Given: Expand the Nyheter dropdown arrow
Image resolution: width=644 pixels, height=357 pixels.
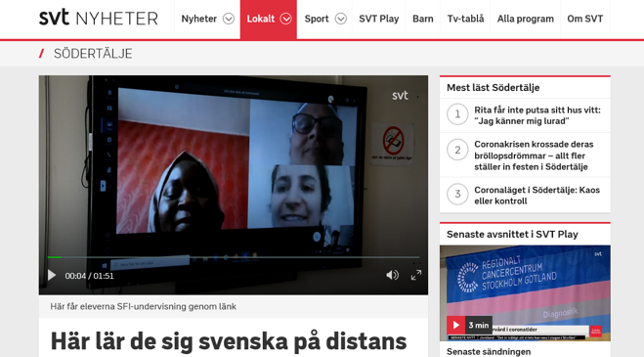Looking at the screenshot, I should 229,19.
